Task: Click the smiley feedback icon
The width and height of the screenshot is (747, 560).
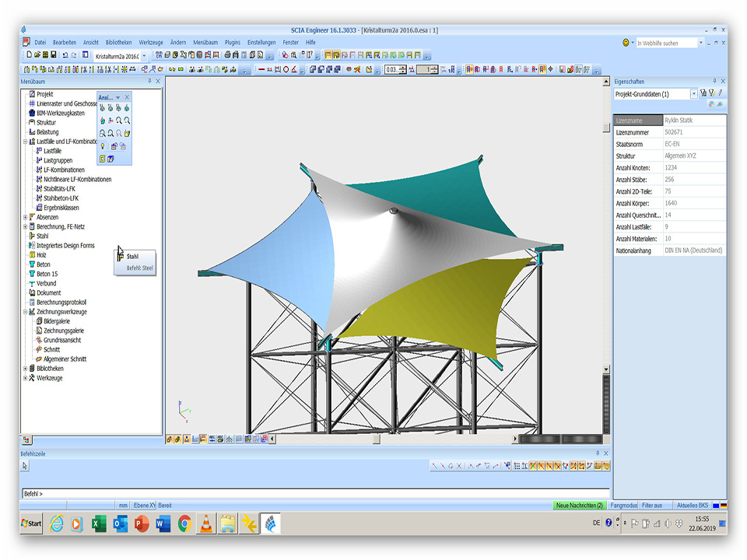Action: tap(626, 43)
